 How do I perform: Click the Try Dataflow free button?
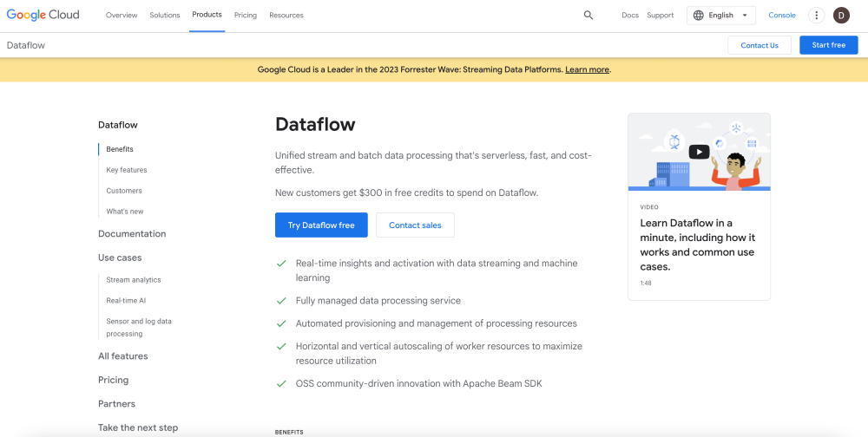321,225
